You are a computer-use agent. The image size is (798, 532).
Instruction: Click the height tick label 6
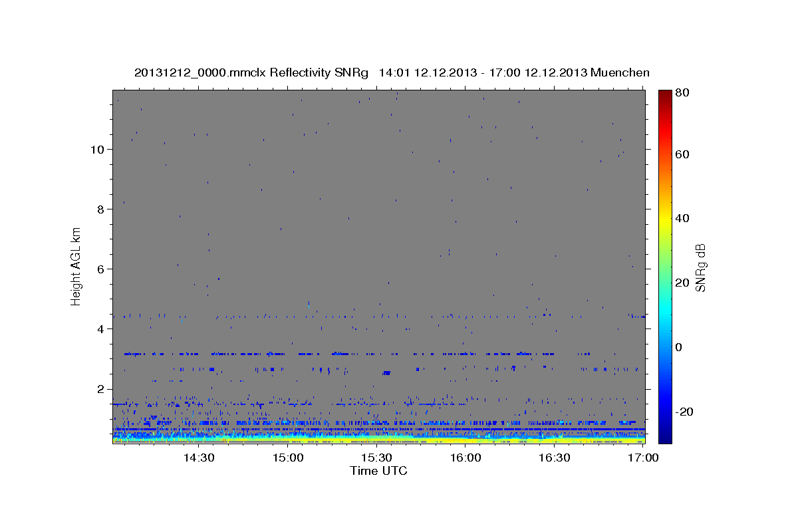pyautogui.click(x=99, y=269)
